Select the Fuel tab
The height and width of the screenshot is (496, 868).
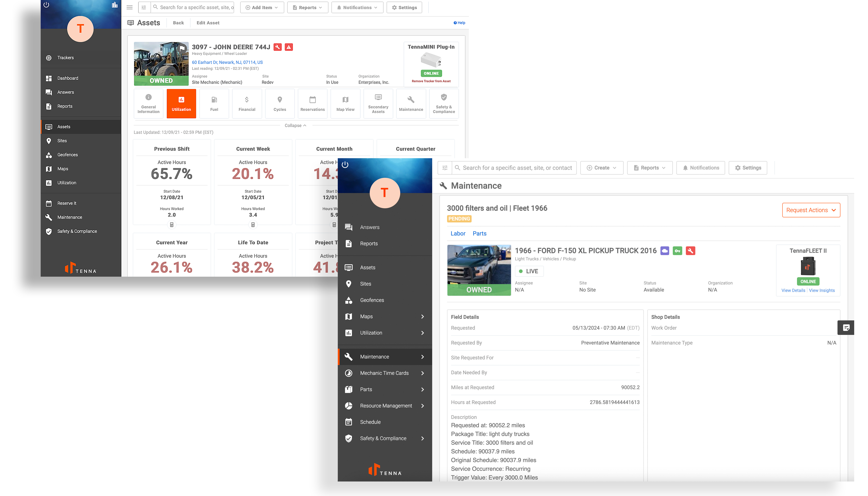(214, 104)
